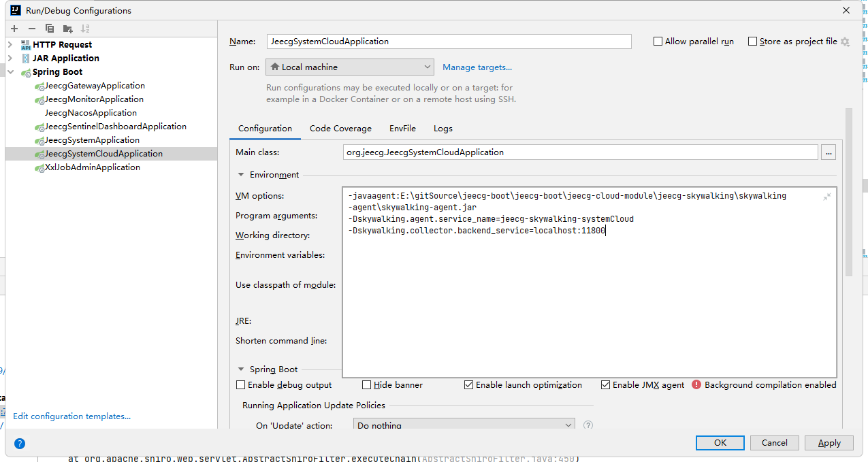Image resolution: width=868 pixels, height=462 pixels.
Task: Click the Environment variables label
Action: pyautogui.click(x=280, y=255)
